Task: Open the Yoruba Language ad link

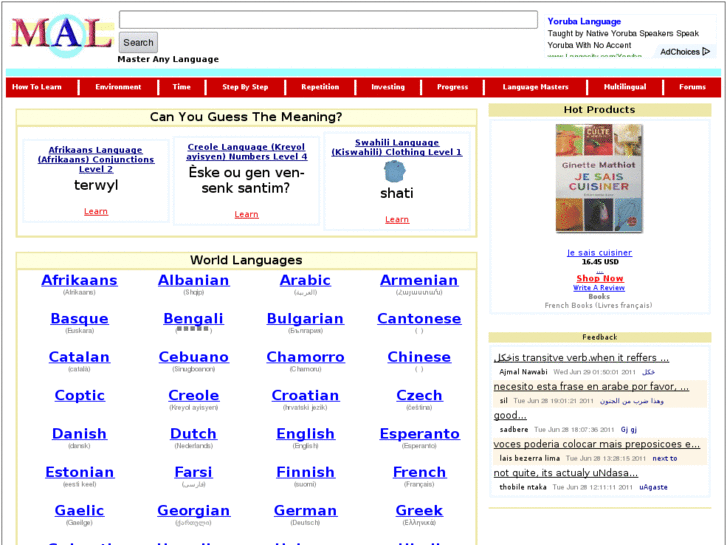Action: (x=584, y=21)
